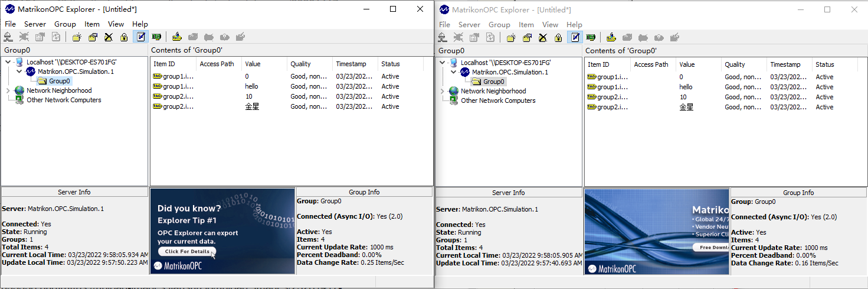Click Add Tags icon in right window toolbar
The width and height of the screenshot is (868, 289).
pyautogui.click(x=611, y=37)
